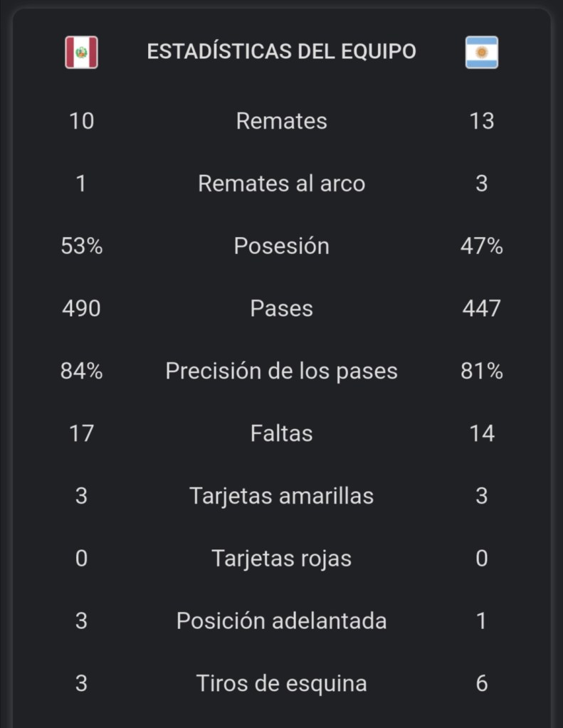This screenshot has height=728, width=563.
Task: Select the Estadísticas del Equipo heading
Action: 281,52
